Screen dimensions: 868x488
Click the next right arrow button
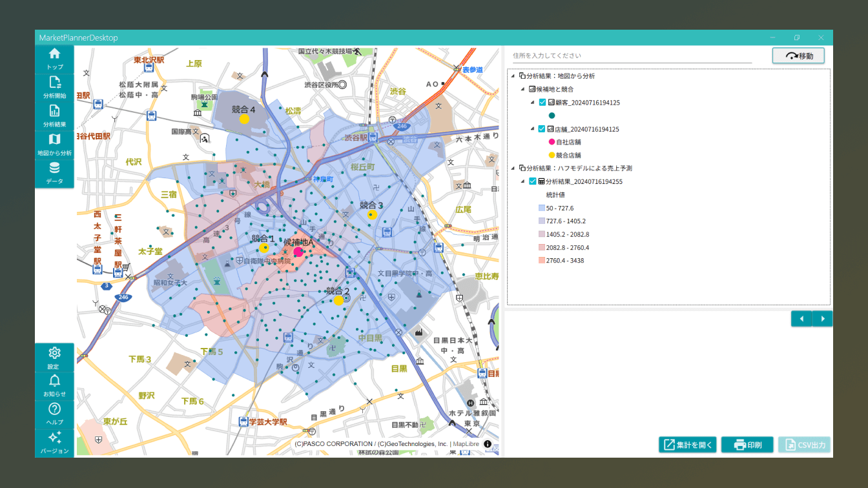(x=823, y=319)
